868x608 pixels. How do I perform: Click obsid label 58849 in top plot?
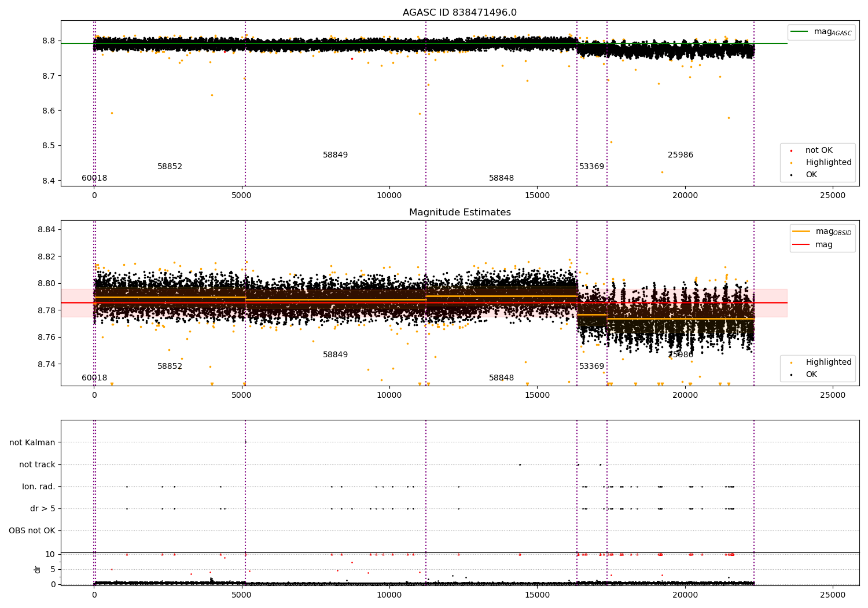click(336, 155)
